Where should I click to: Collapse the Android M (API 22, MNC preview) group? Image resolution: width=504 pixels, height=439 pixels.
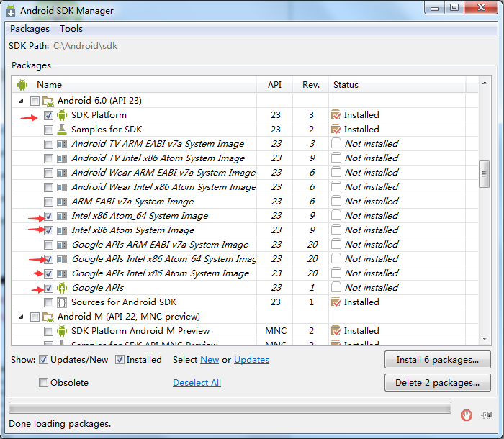tap(21, 317)
